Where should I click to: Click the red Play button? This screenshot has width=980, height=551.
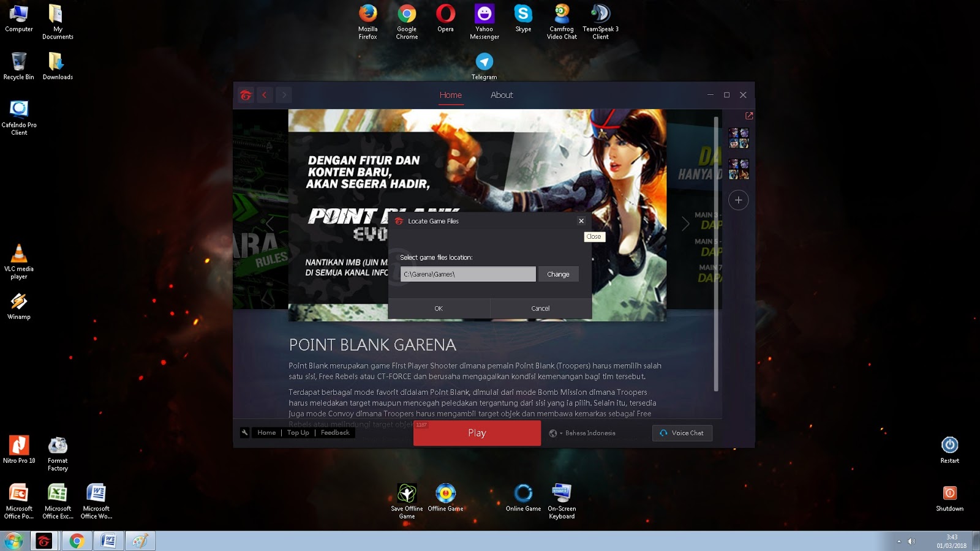[x=477, y=433]
